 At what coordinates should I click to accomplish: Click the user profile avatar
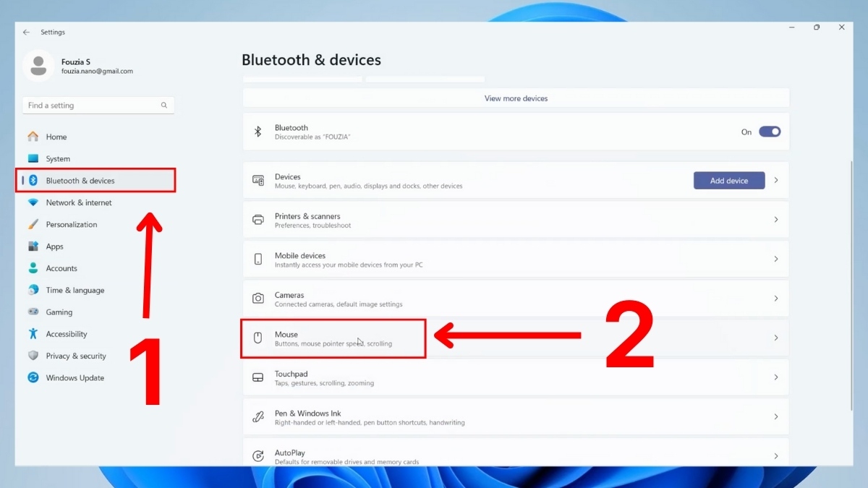[38, 66]
